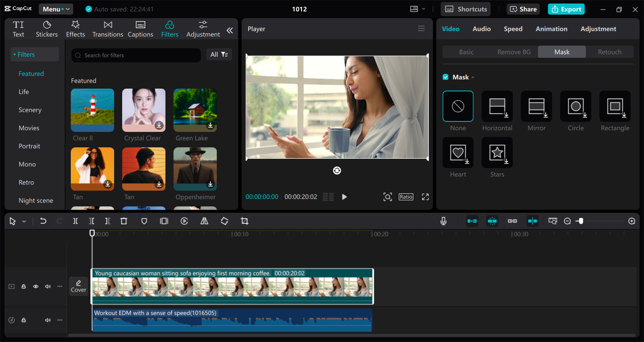Open the Shortcuts button
The width and height of the screenshot is (644, 342).
coord(466,9)
